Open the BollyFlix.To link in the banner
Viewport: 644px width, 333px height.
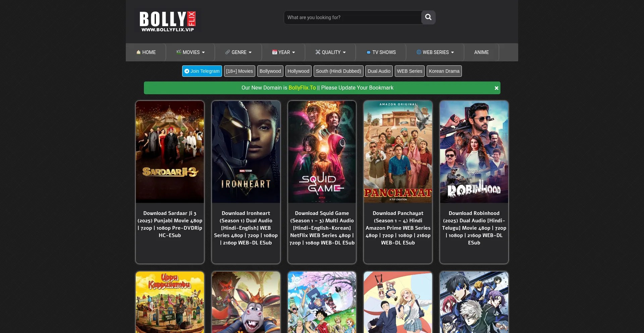[x=302, y=88]
